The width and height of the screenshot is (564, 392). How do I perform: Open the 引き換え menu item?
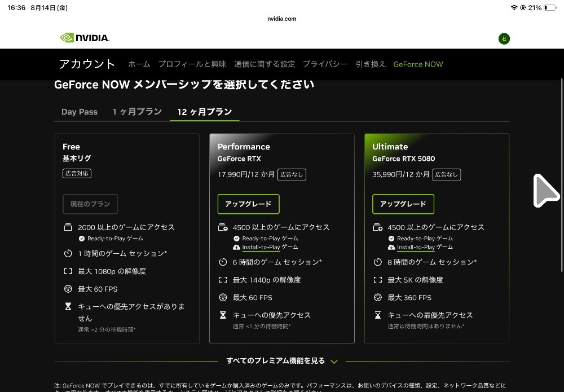click(x=371, y=64)
